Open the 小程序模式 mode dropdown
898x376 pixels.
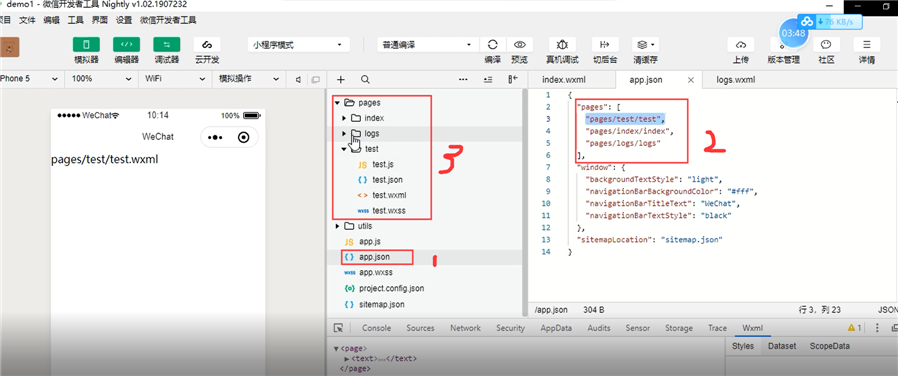coord(298,45)
